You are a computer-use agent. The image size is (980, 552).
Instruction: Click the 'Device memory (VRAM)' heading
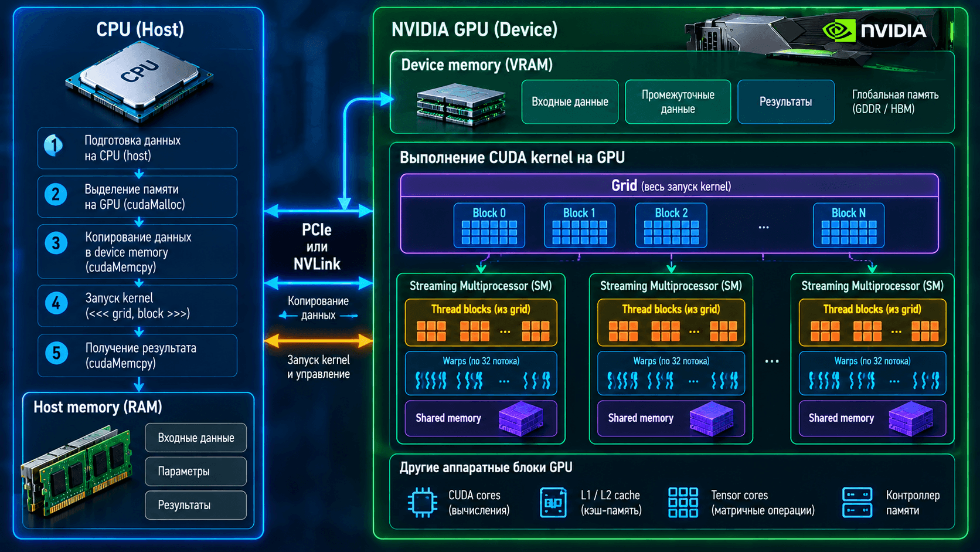pos(477,65)
